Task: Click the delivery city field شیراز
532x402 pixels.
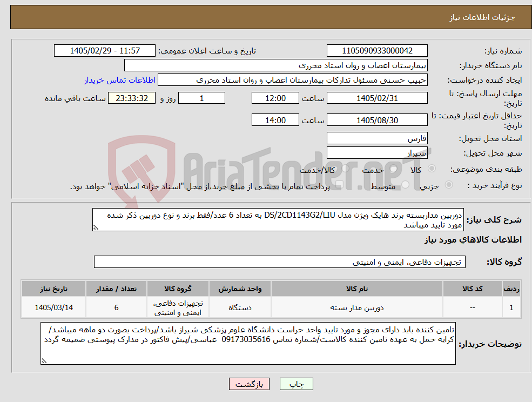Action: pos(377,153)
